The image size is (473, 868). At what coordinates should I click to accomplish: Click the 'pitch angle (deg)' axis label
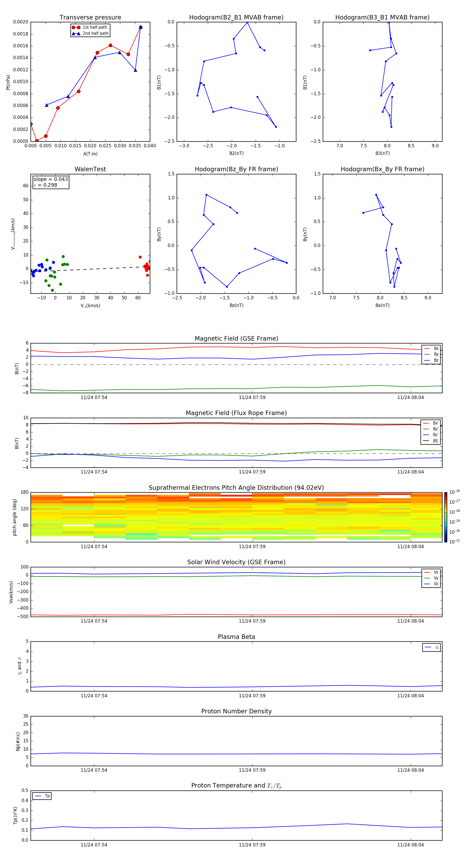[x=14, y=517]
